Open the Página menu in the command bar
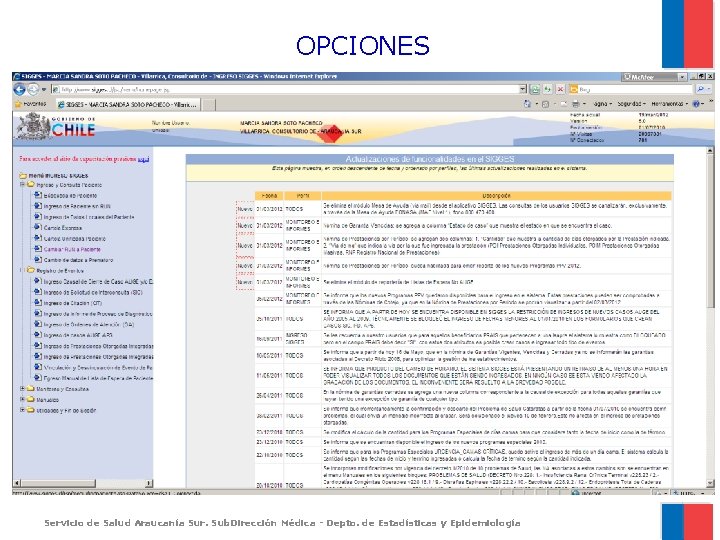720x540 pixels. tap(602, 104)
